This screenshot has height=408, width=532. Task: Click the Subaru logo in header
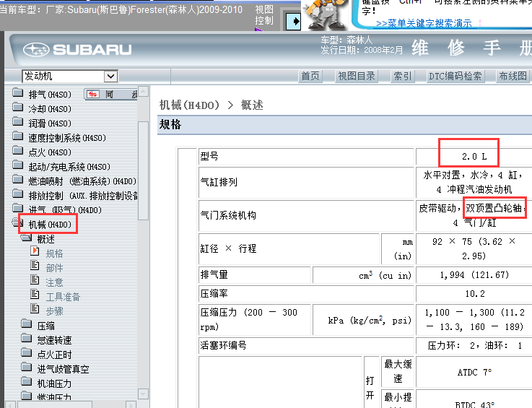(77, 50)
